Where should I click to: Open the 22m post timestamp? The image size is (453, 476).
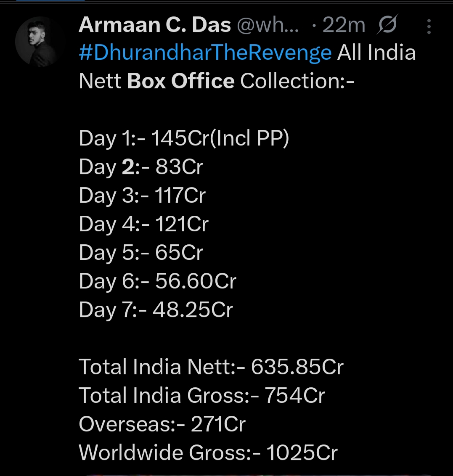click(x=343, y=26)
